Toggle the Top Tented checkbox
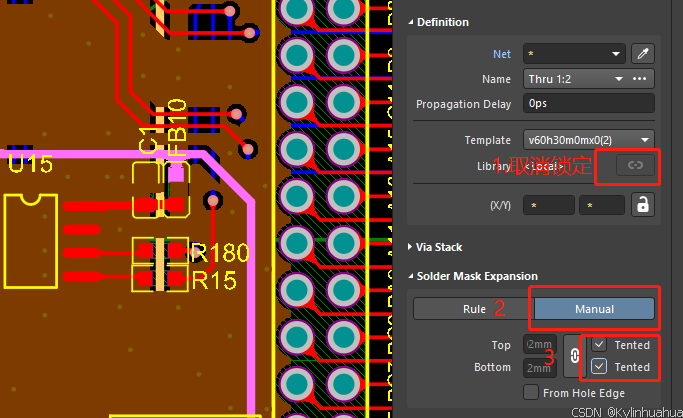Screen dimensions: 683x418 (x=599, y=344)
